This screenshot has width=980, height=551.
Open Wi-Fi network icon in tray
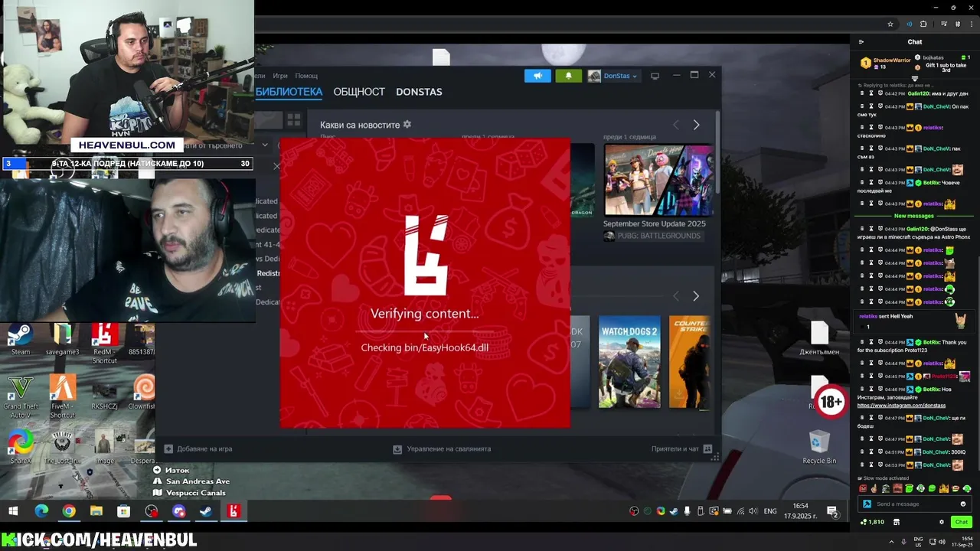740,511
